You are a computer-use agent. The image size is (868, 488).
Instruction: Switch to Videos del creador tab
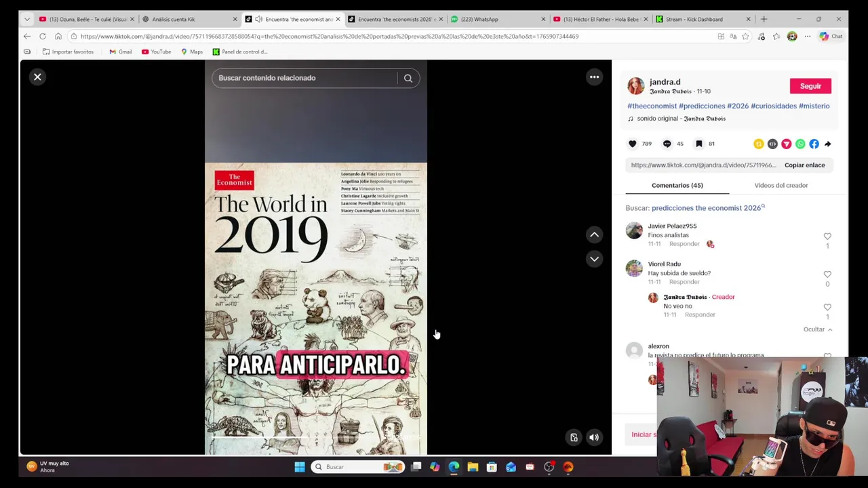tap(781, 185)
